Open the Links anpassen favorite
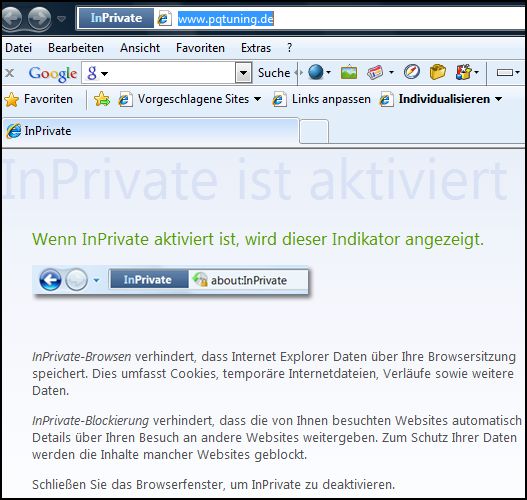This screenshot has width=527, height=500. click(321, 99)
